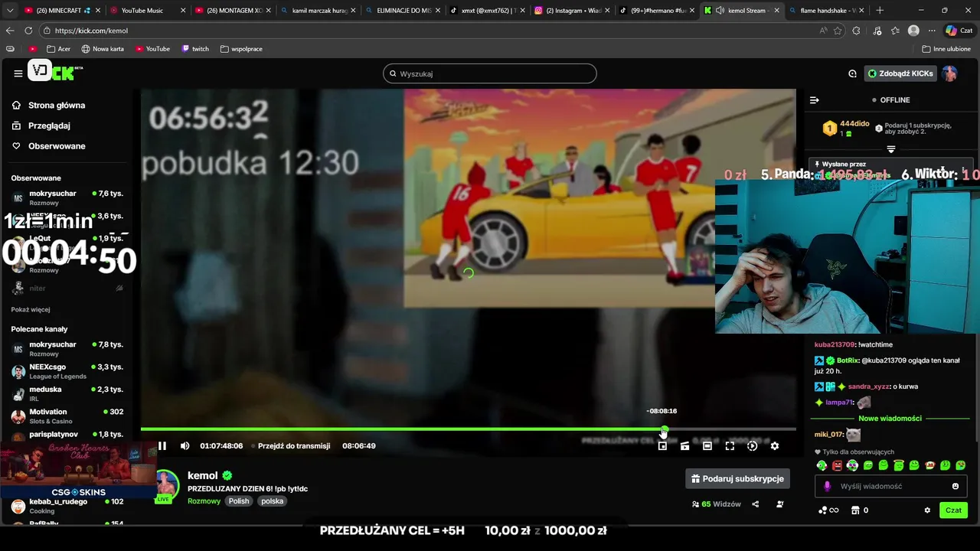Open chat settings gear icon
This screenshot has height=551, width=980.
pyautogui.click(x=927, y=510)
